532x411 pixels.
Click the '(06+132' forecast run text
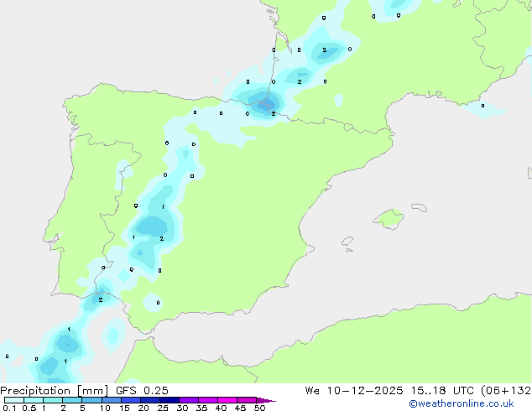506,391
